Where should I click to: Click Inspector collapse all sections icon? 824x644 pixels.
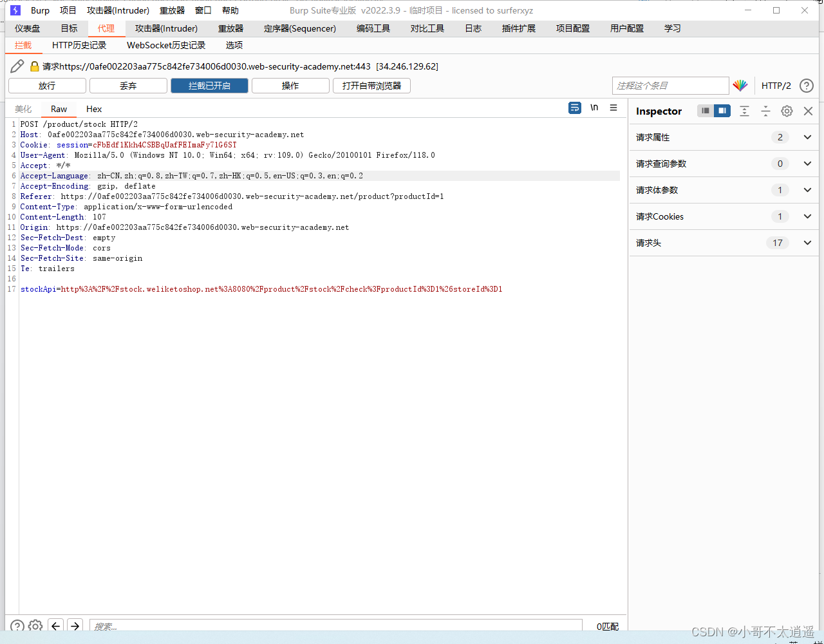coord(765,111)
